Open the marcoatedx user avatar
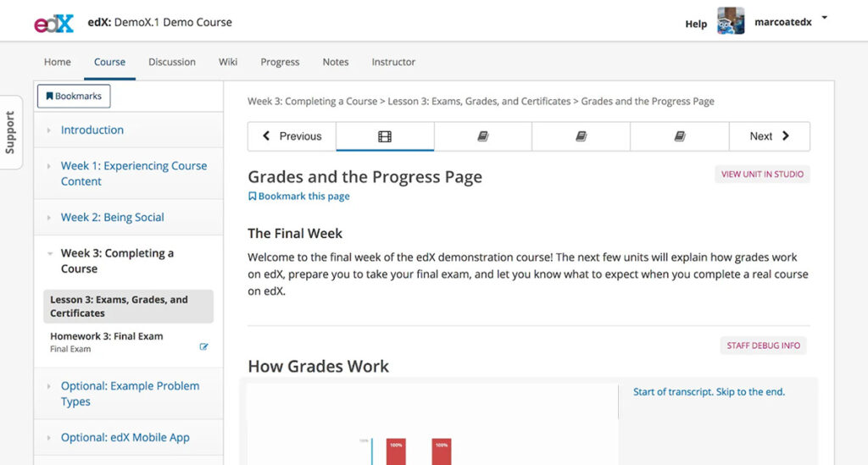This screenshot has height=465, width=868. pos(731,21)
